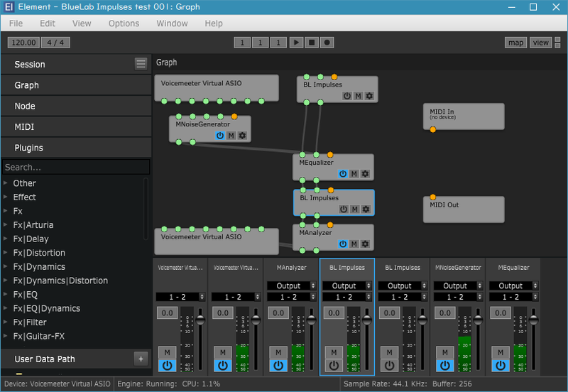Screen dimensions: 568x392
Task: Open the MNoiseGenerator node settings gear
Action: pyautogui.click(x=242, y=136)
